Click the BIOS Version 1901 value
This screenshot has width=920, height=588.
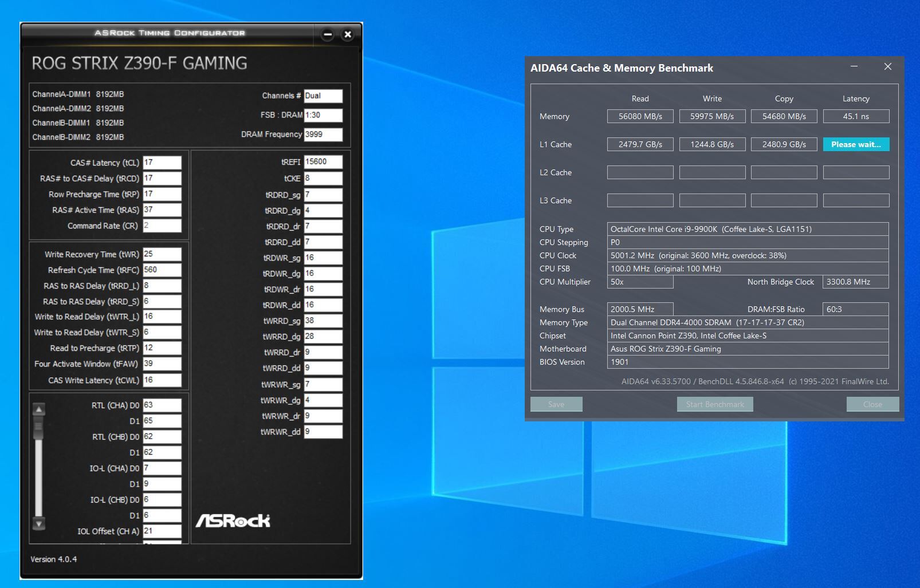[748, 362]
